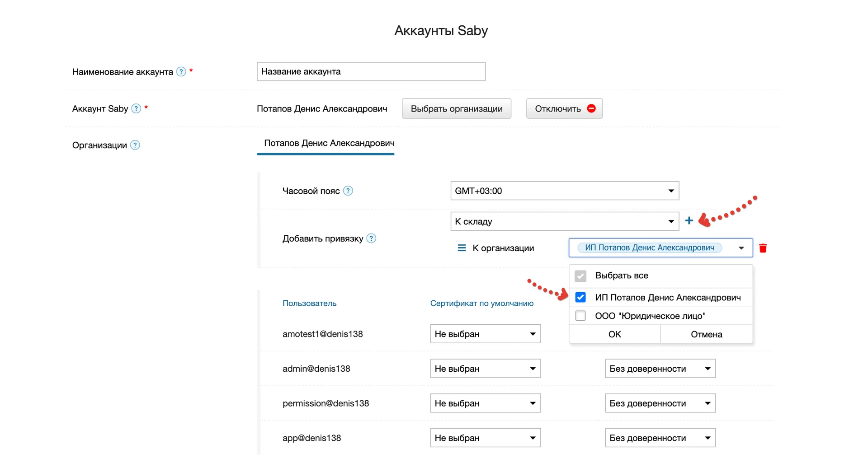Expand the К складу dropdown

coord(565,221)
